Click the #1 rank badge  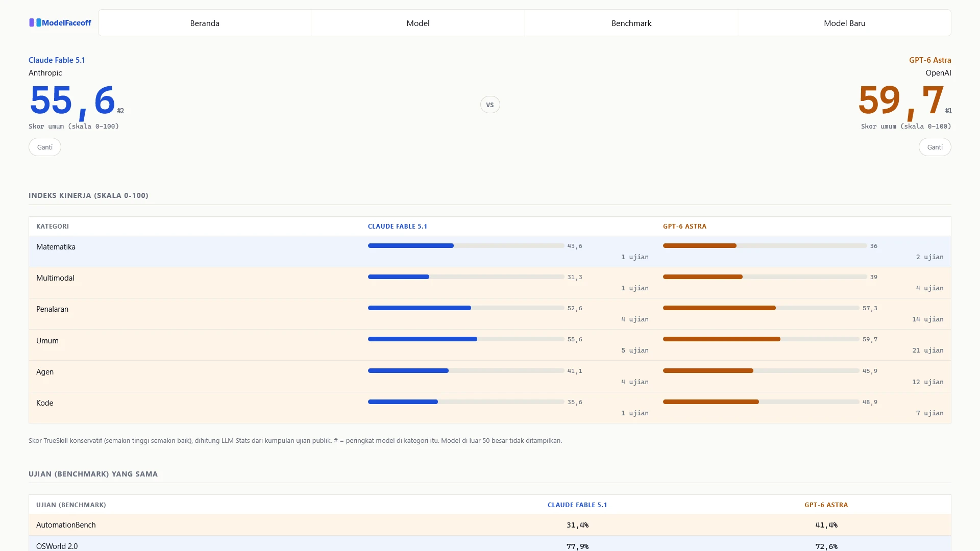pos(948,111)
